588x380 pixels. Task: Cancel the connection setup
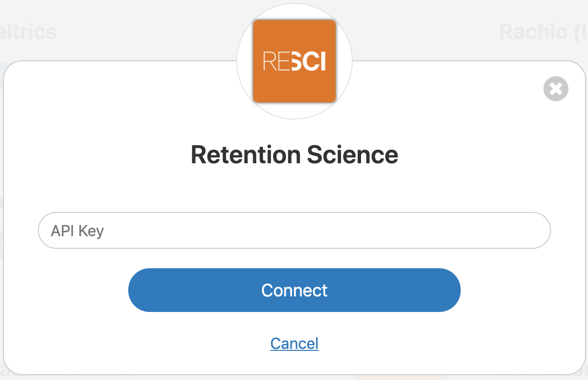pos(294,344)
